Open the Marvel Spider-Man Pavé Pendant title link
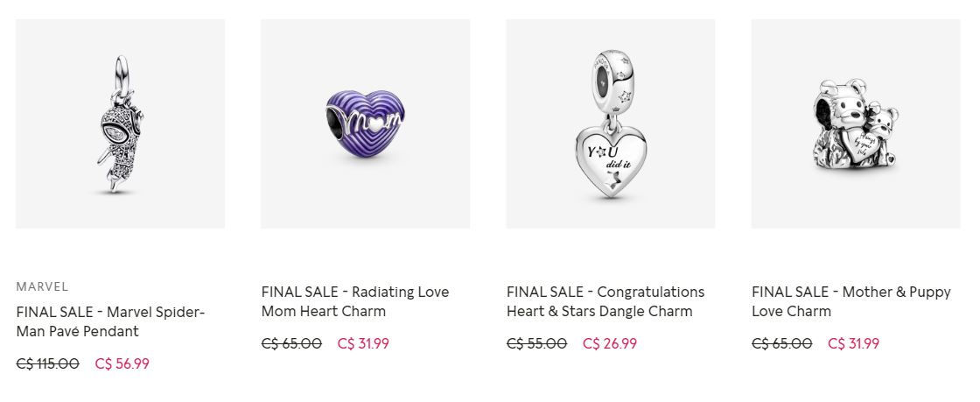 click(110, 321)
